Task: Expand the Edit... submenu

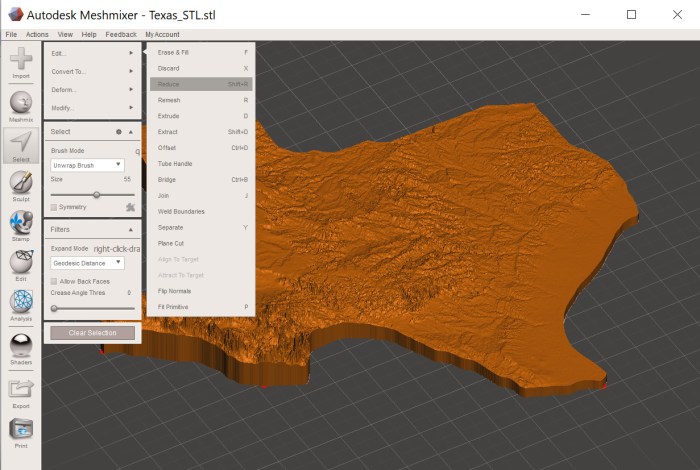Action: (92, 53)
